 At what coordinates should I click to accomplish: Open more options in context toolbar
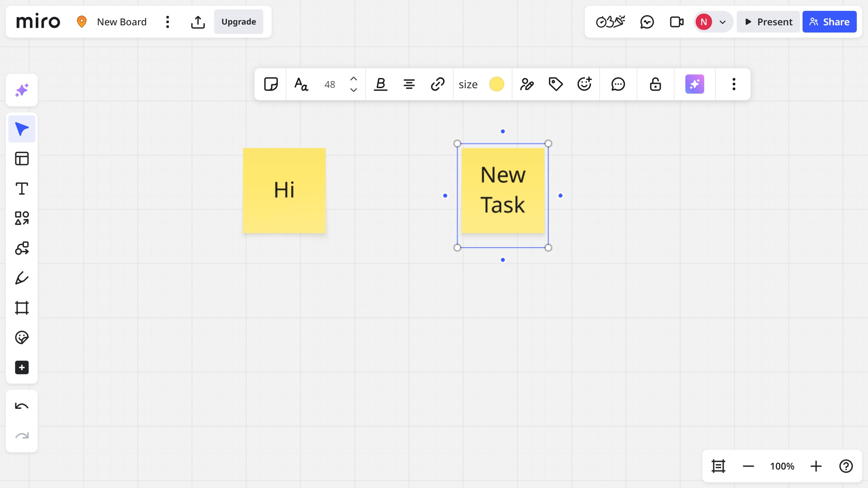[734, 84]
